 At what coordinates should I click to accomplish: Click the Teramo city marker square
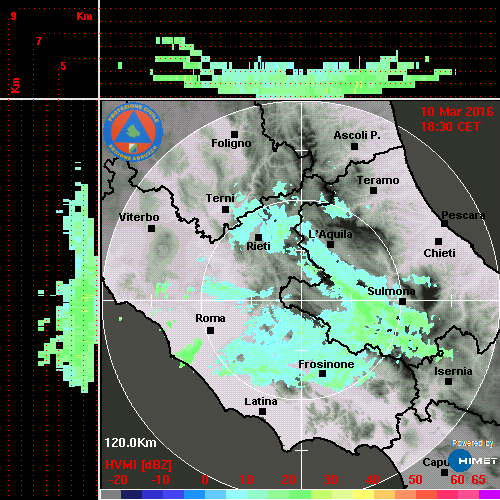[373, 191]
